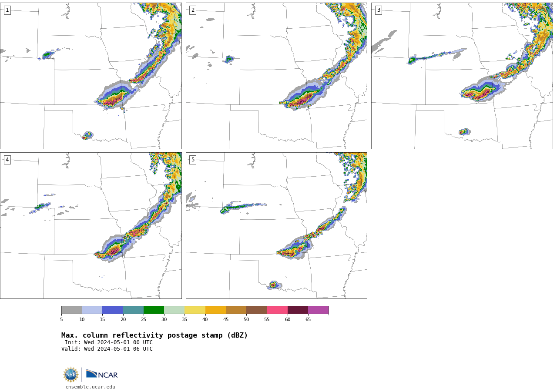Select the light blue 10-15 dBZ swatch

pyautogui.click(x=92, y=310)
